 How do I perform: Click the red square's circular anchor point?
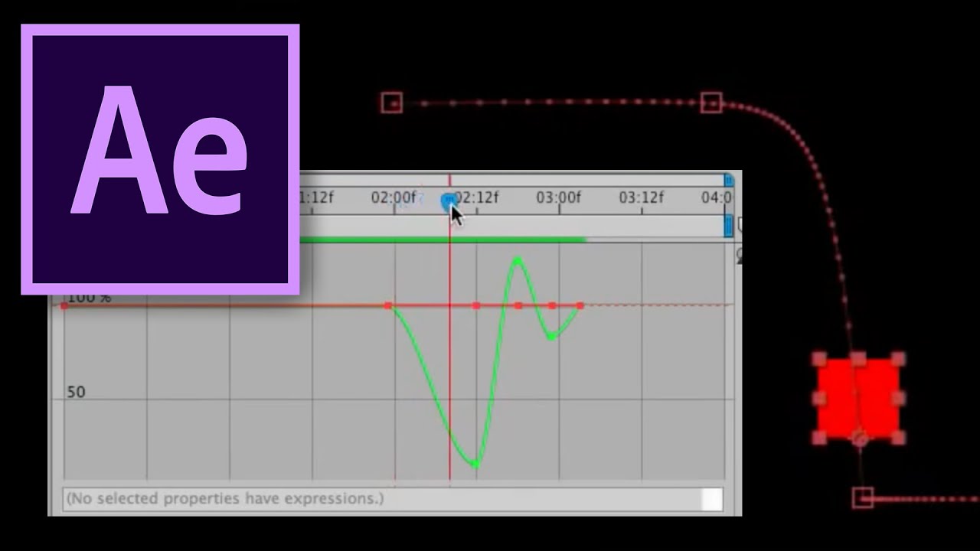point(860,438)
